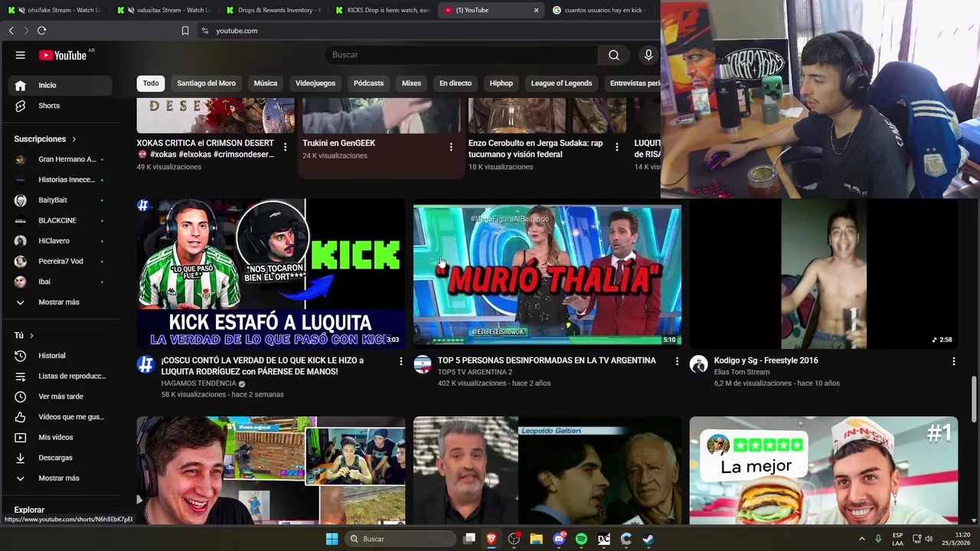Open TOP 5 PERSONAS DESINFORMADAS title link
980x551 pixels.
coord(547,360)
